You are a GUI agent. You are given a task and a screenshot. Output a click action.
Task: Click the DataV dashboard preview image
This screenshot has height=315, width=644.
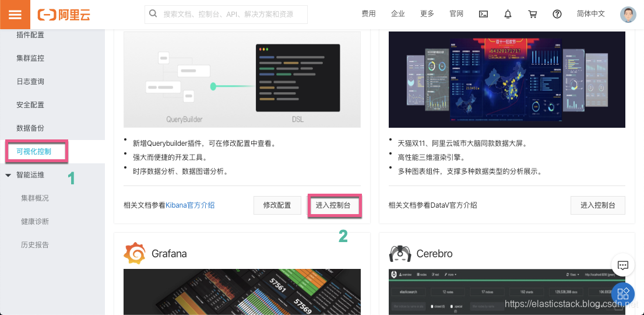[x=507, y=79]
